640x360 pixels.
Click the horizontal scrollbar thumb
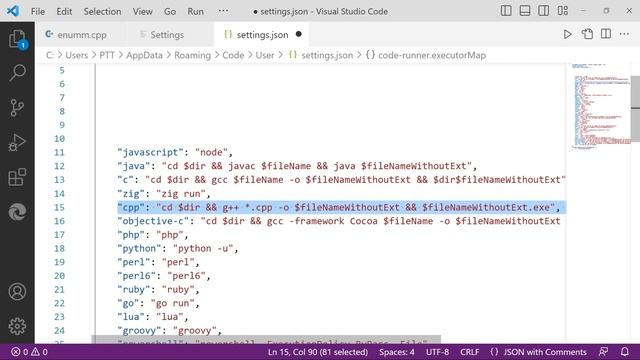coord(266,340)
